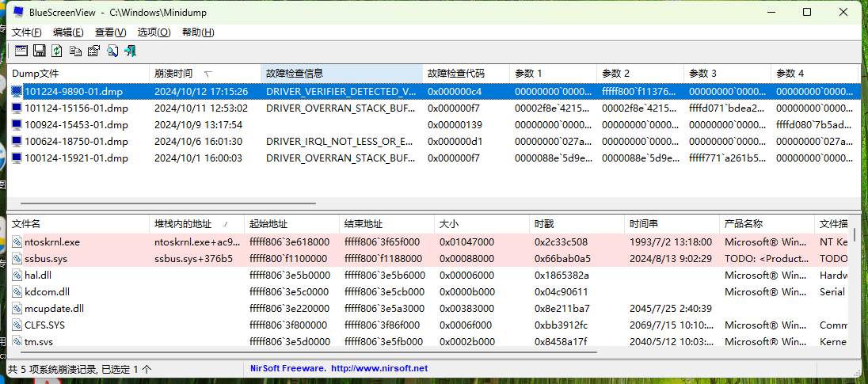Select the 100624-18750-01.dmp dump row
868x384 pixels.
tap(434, 141)
